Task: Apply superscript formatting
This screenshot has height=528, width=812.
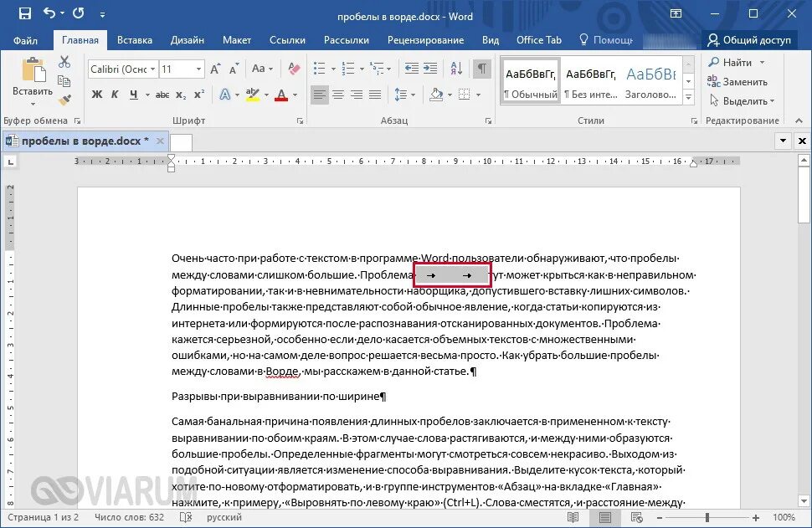Action: point(199,95)
